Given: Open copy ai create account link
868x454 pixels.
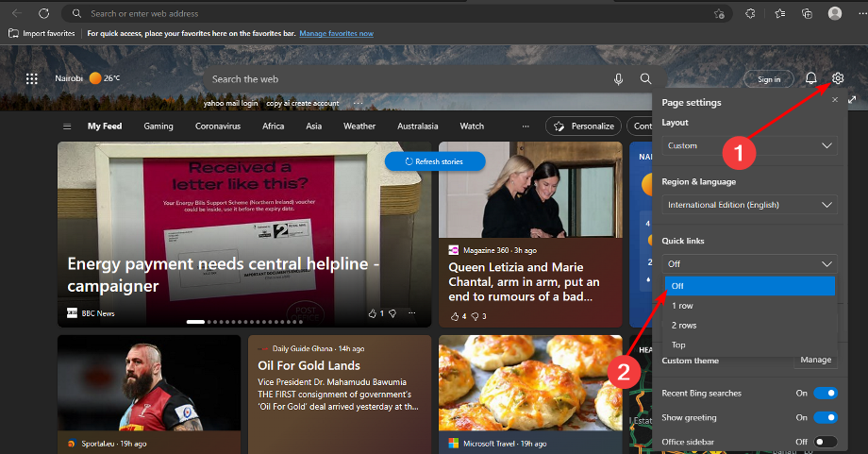Looking at the screenshot, I should pyautogui.click(x=303, y=104).
